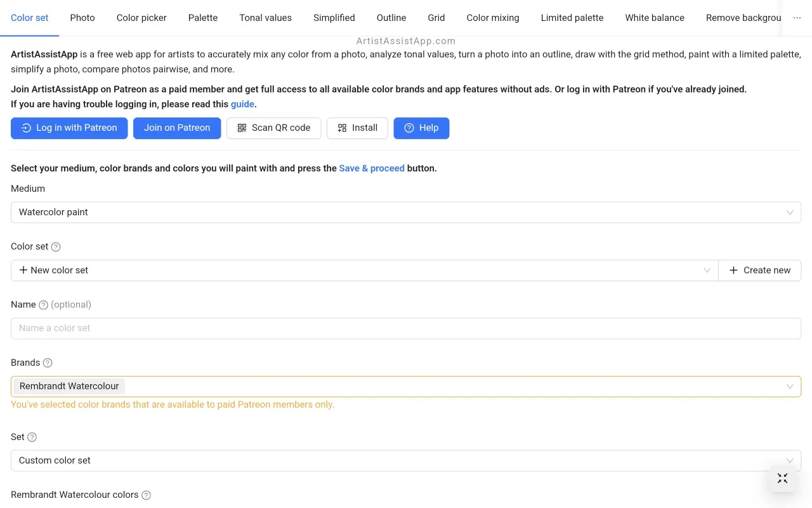Open the New color set dropdown
Image resolution: width=812 pixels, height=508 pixels.
click(x=364, y=271)
